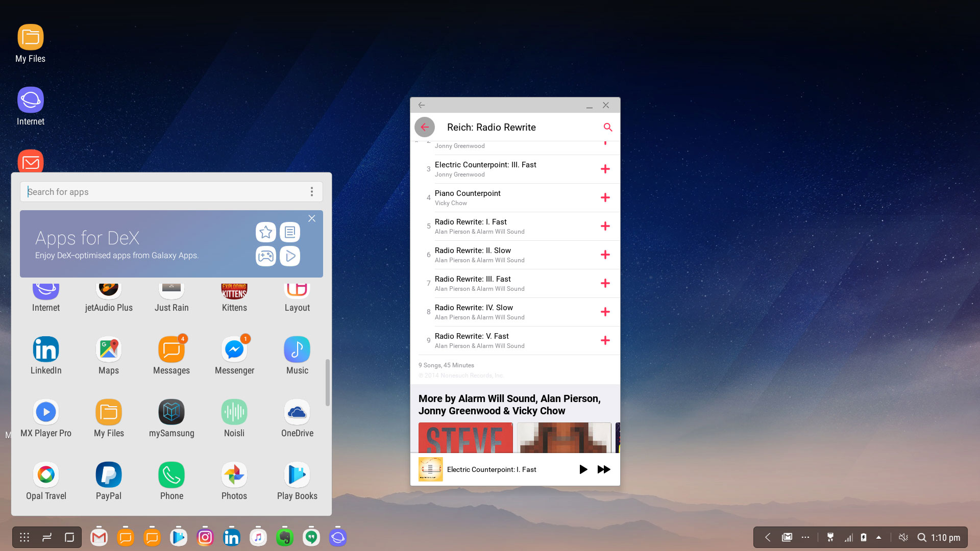This screenshot has width=980, height=551.
Task: Add Piano Counterpoint to library
Action: pos(605,197)
